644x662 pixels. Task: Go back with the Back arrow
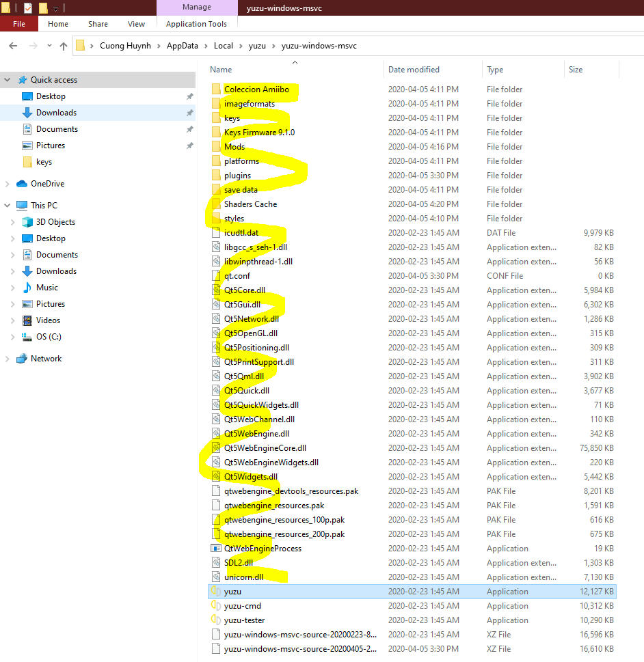13,46
